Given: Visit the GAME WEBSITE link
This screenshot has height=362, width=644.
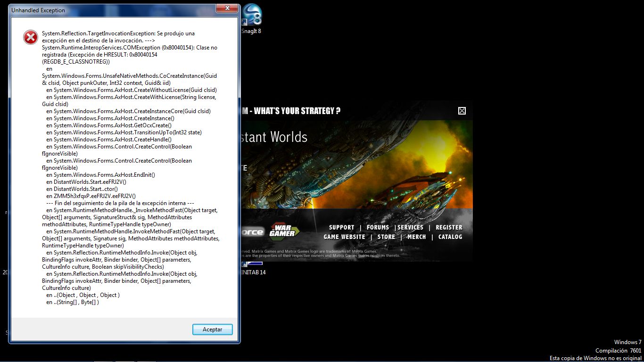Looking at the screenshot, I should pyautogui.click(x=344, y=237).
